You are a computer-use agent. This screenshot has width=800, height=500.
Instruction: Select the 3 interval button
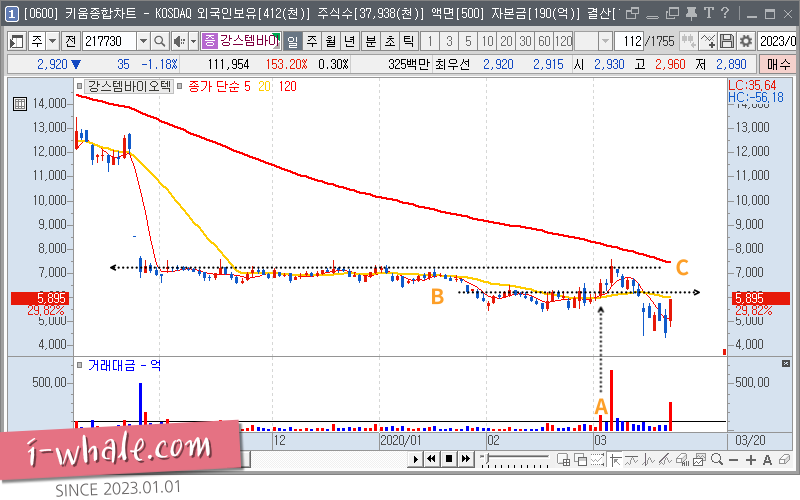(449, 41)
